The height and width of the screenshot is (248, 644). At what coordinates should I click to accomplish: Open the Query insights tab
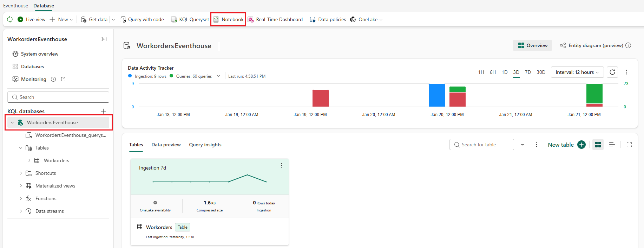[x=205, y=145]
